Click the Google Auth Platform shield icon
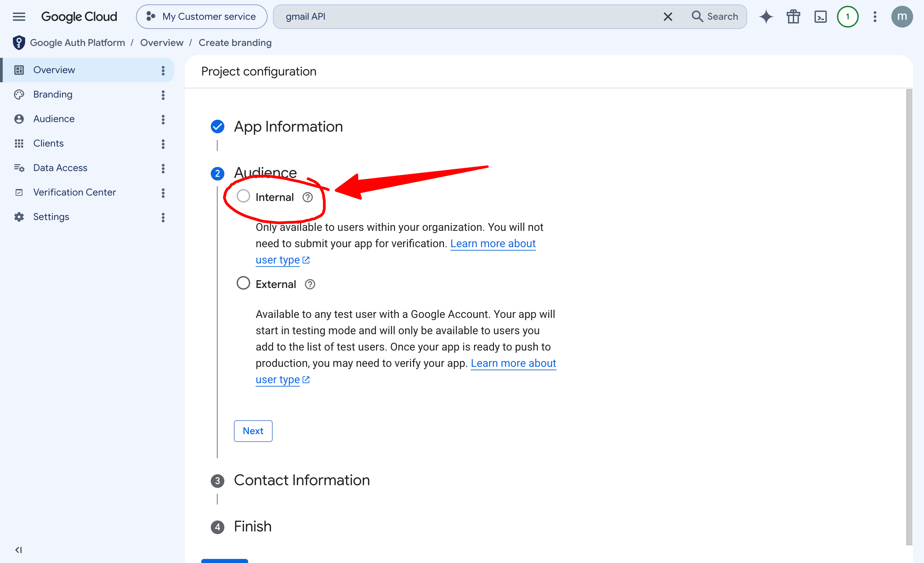 pos(19,43)
